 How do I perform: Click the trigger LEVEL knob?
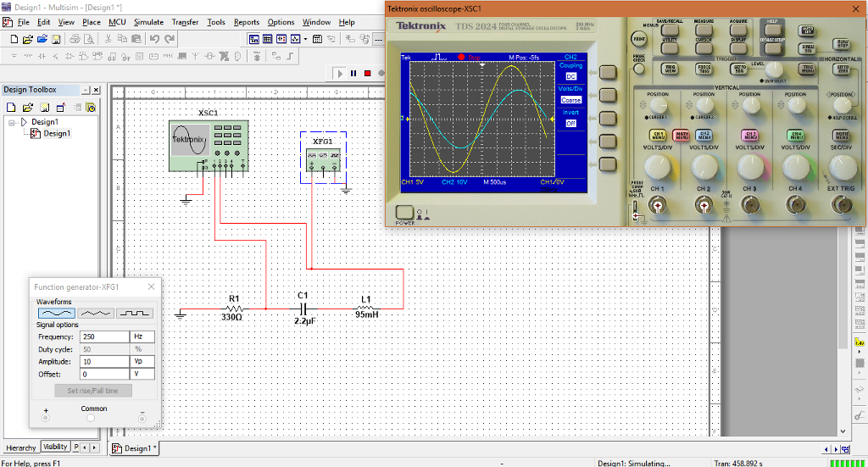click(774, 69)
